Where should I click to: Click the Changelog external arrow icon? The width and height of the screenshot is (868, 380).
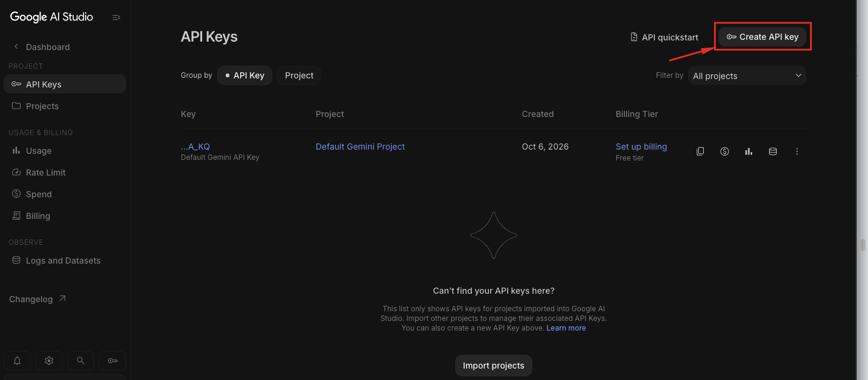[62, 299]
